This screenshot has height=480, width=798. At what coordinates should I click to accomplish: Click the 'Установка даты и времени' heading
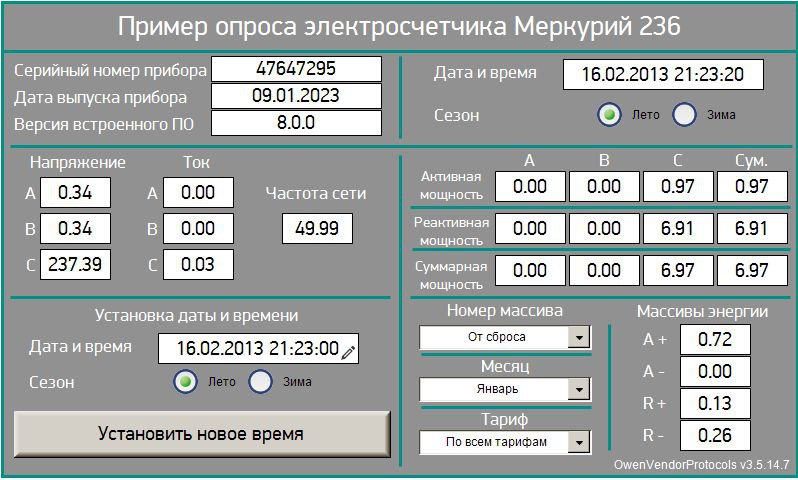pyautogui.click(x=196, y=316)
